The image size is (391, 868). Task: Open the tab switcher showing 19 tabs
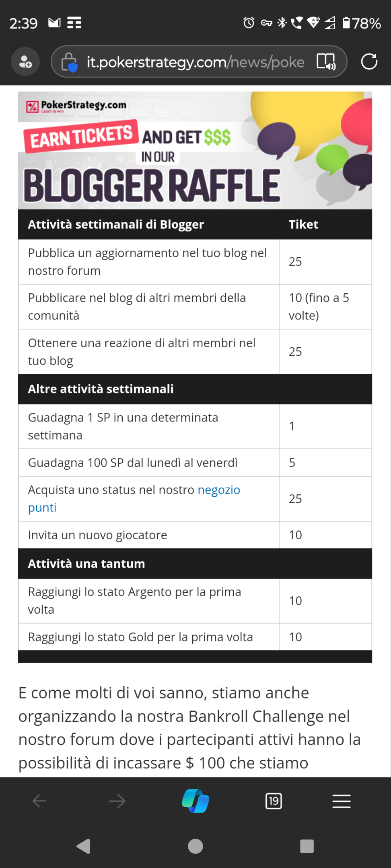[x=274, y=801]
